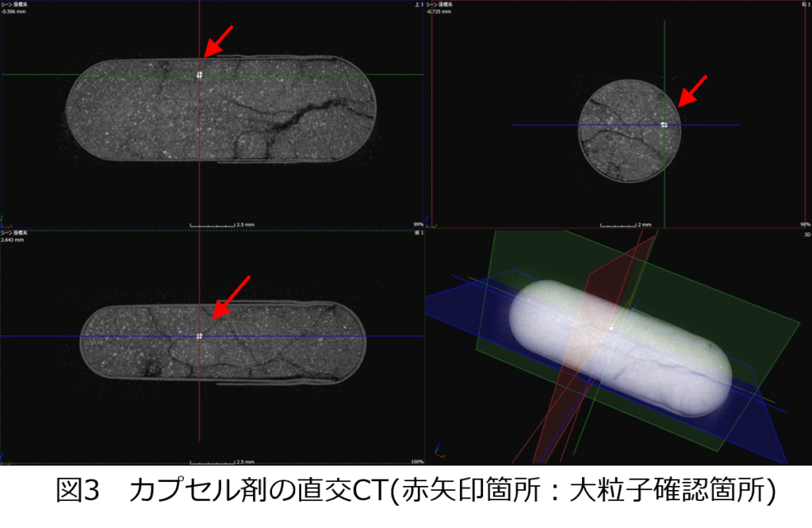Image resolution: width=812 pixels, height=528 pixels.
Task: Click the 100% zoom indicator in the bottom-left view
Action: [x=416, y=461]
